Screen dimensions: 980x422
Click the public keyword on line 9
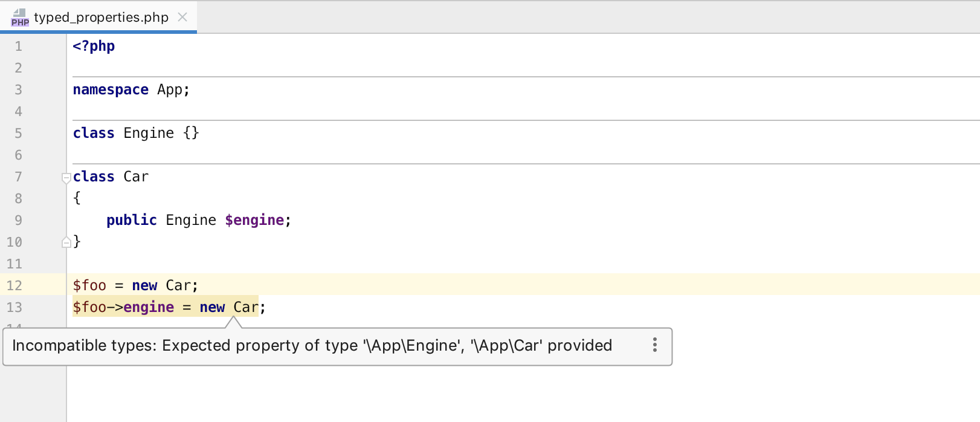pyautogui.click(x=132, y=220)
